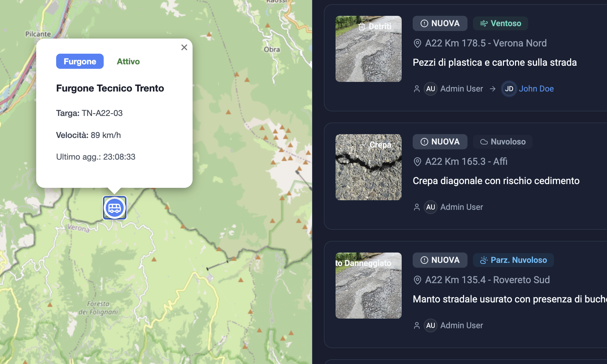Click Obra label on the map
Image resolution: width=607 pixels, height=364 pixels.
(x=272, y=50)
